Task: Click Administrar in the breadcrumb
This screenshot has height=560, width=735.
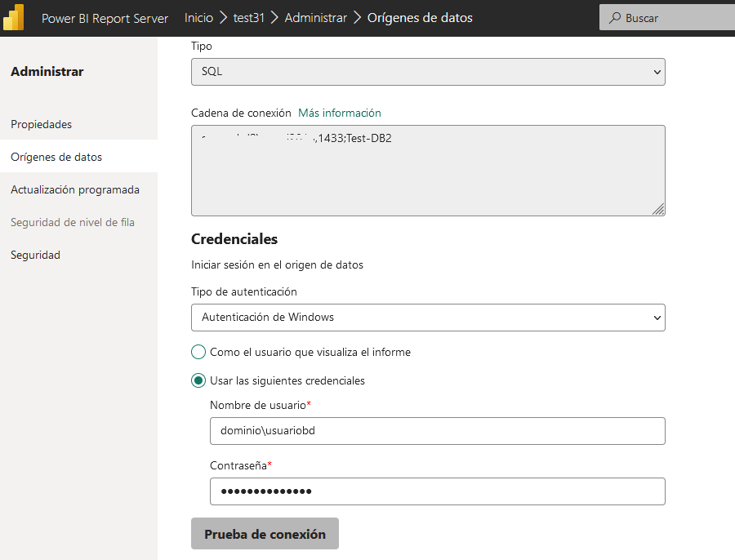Action: tap(315, 18)
